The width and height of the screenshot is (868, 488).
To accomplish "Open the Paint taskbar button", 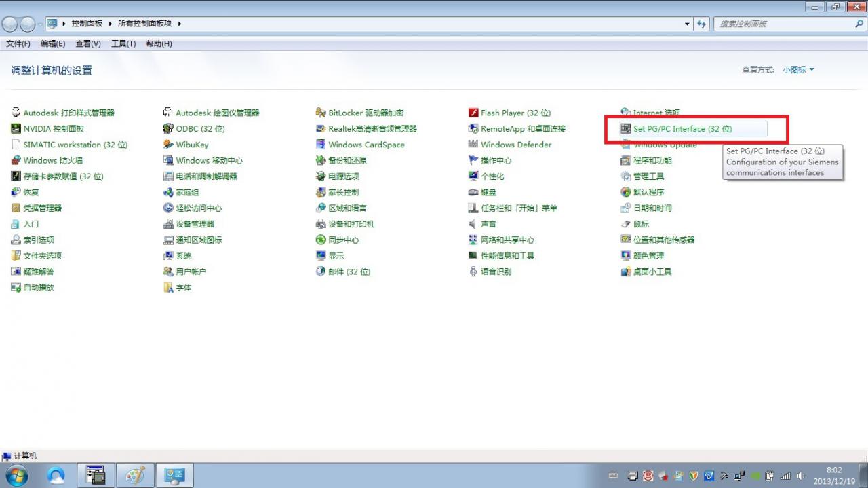I will coord(136,476).
